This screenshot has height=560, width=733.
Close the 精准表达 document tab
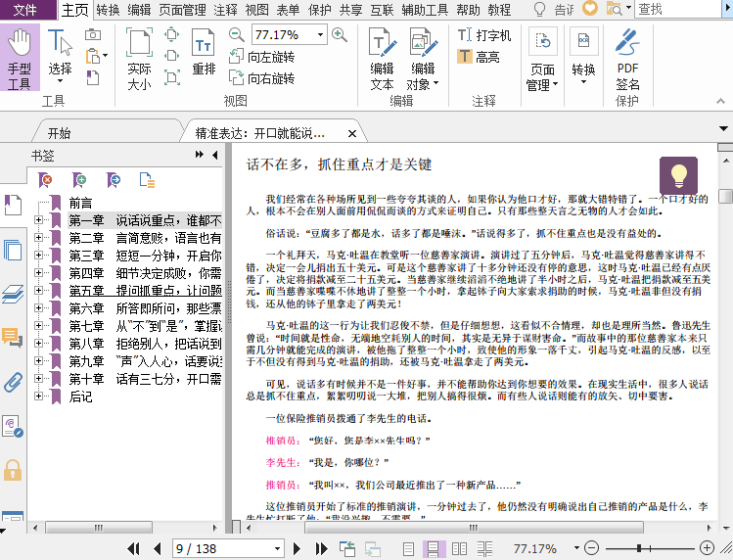(x=352, y=134)
